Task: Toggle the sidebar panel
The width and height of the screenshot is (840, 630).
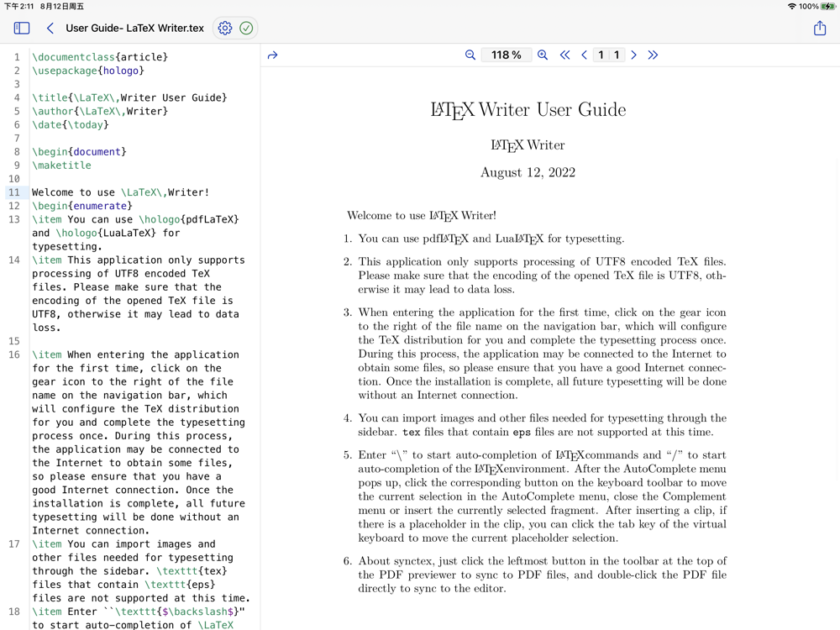Action: (x=22, y=28)
